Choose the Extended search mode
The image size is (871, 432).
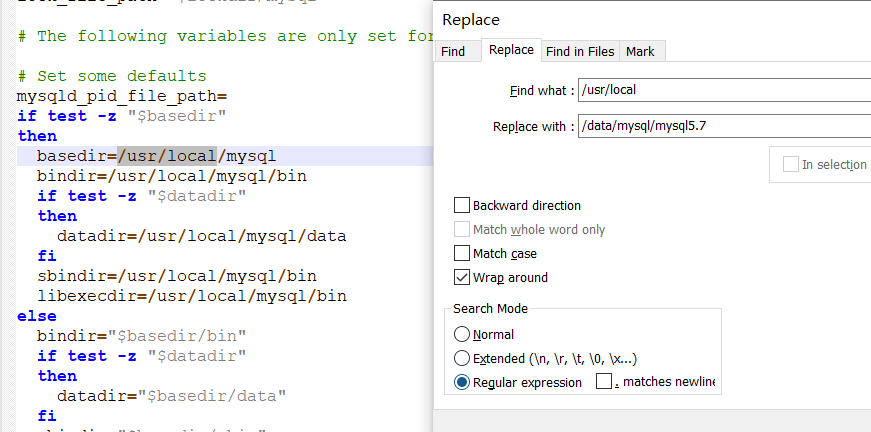[462, 358]
